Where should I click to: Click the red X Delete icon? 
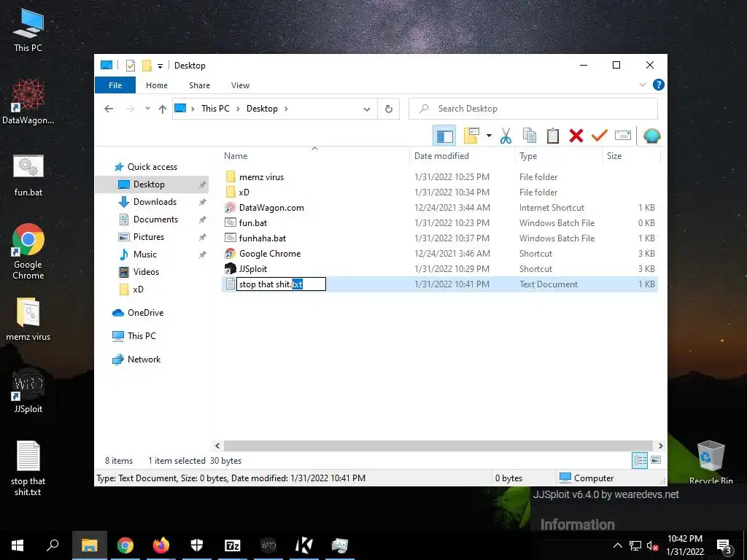(576, 136)
